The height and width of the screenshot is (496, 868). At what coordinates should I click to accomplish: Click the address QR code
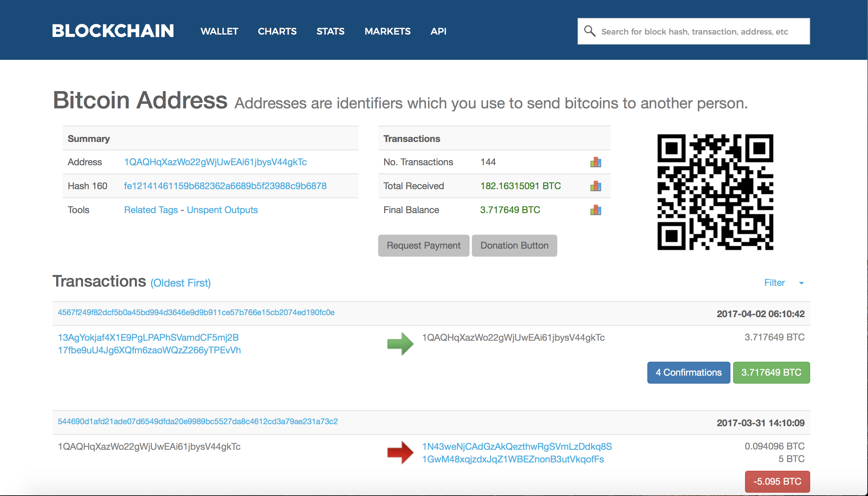(x=715, y=192)
